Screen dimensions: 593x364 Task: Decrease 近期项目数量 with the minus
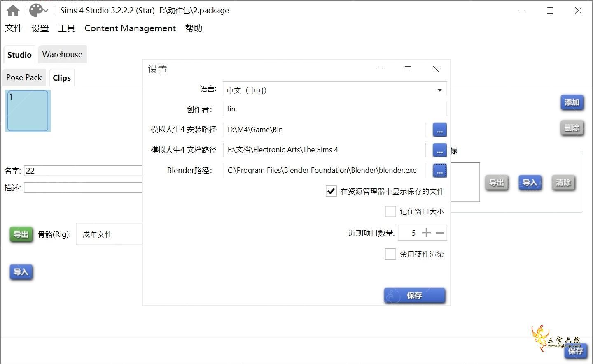(440, 233)
